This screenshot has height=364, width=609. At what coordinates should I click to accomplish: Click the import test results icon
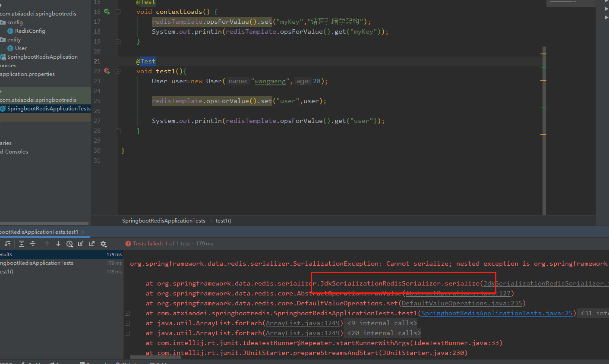click(81, 244)
